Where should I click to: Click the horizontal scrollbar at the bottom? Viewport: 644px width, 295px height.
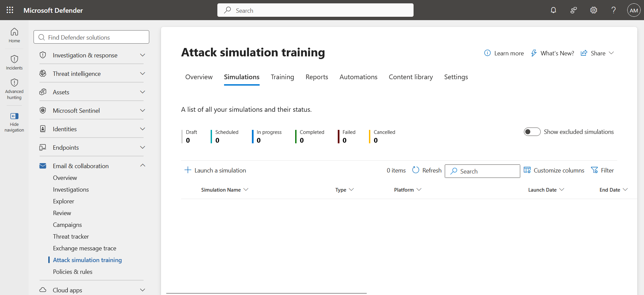pyautogui.click(x=266, y=293)
